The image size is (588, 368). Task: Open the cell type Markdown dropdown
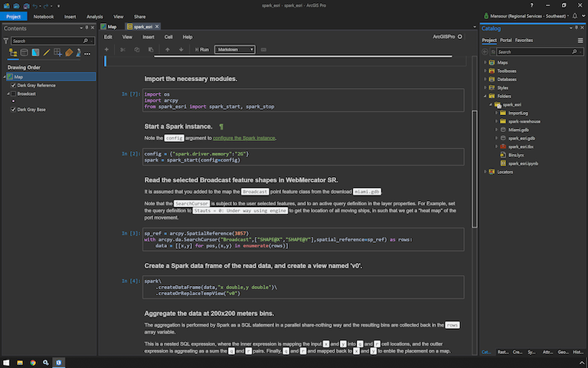(x=235, y=49)
